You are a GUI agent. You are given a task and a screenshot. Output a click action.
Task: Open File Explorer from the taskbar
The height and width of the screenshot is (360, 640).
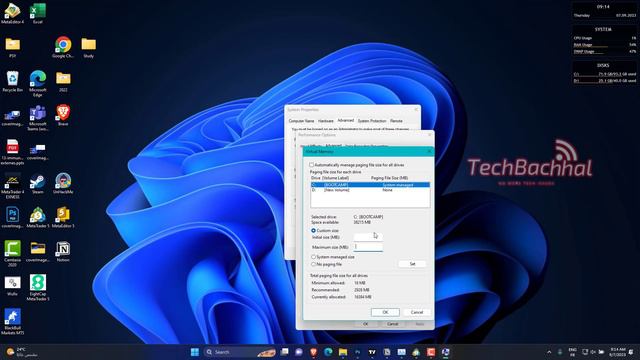tap(343, 352)
